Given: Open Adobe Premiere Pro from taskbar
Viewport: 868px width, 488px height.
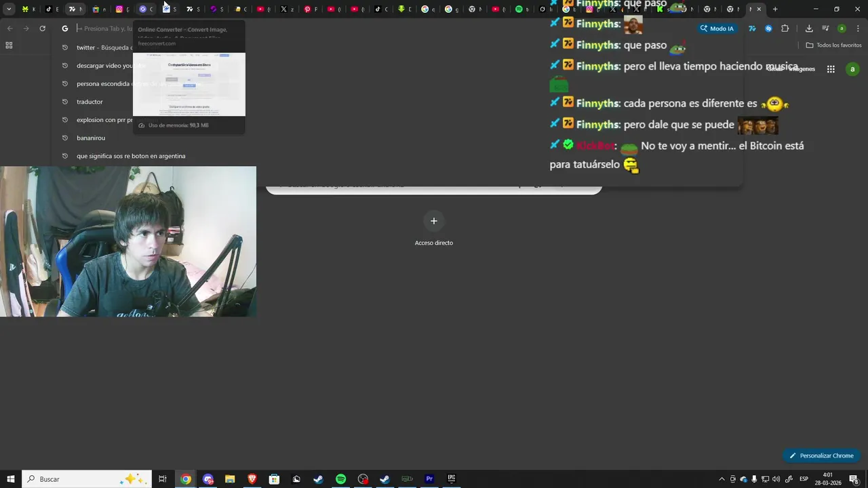Looking at the screenshot, I should tap(429, 479).
